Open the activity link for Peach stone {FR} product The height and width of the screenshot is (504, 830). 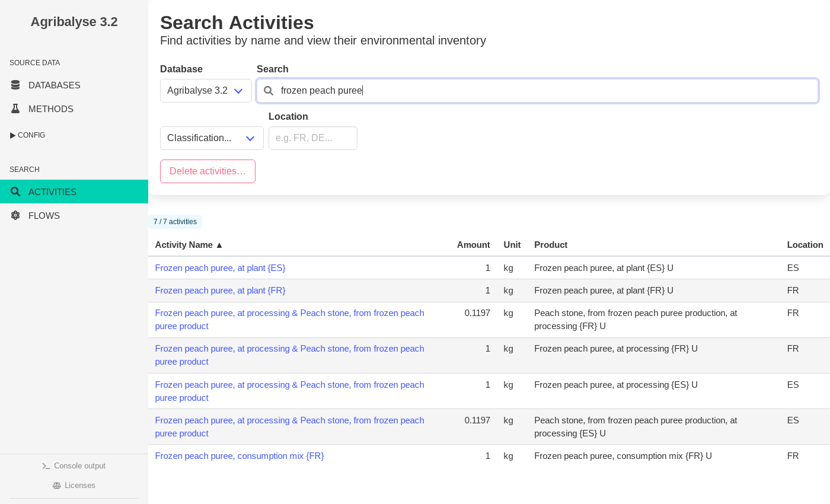point(289,320)
